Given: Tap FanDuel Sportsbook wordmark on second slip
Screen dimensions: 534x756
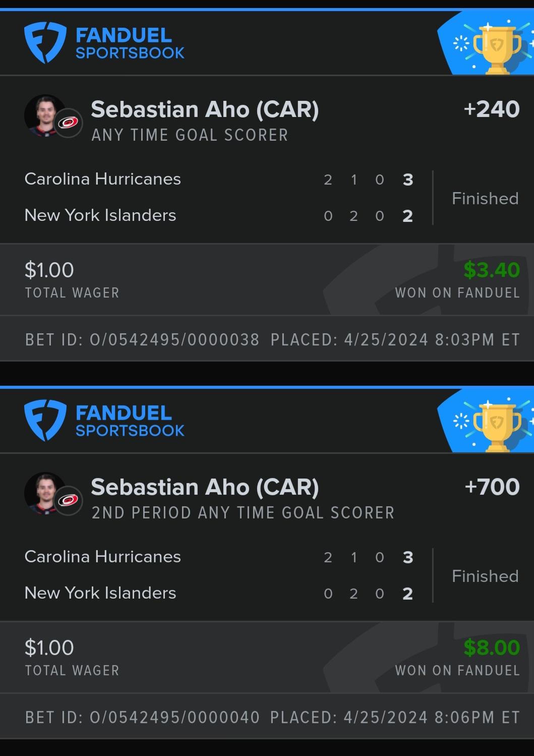Looking at the screenshot, I should click(x=130, y=421).
